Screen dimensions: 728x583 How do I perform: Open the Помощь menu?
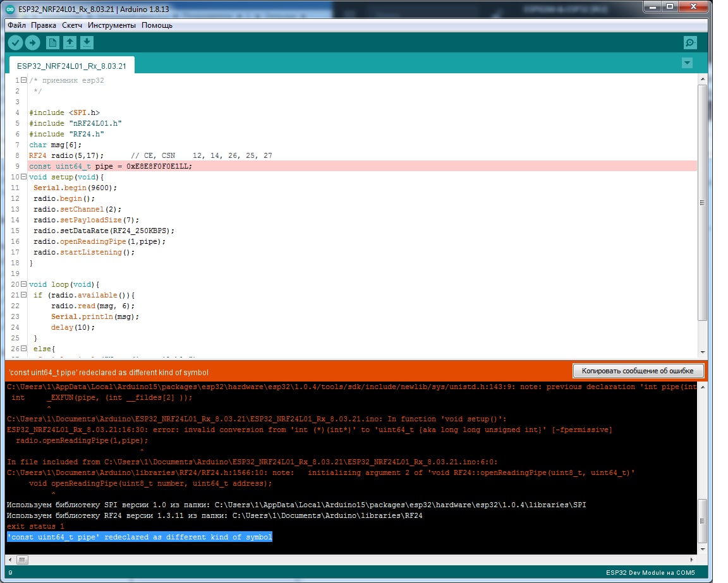point(157,25)
